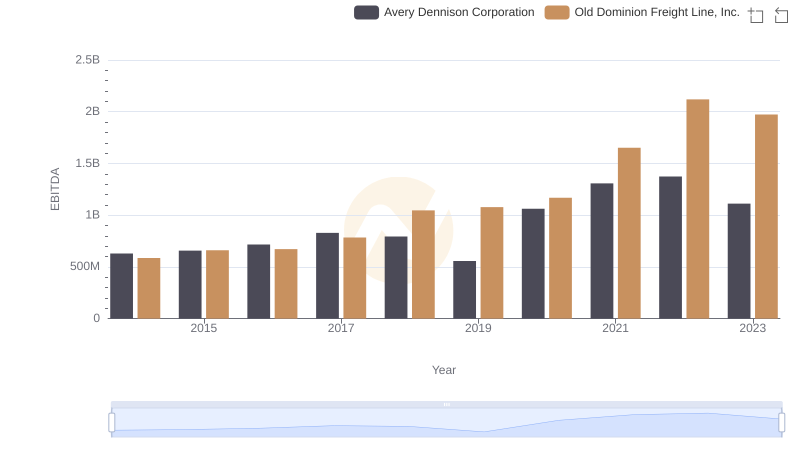Click the right handle of zoom slider
This screenshot has width=800, height=461.
(781, 422)
